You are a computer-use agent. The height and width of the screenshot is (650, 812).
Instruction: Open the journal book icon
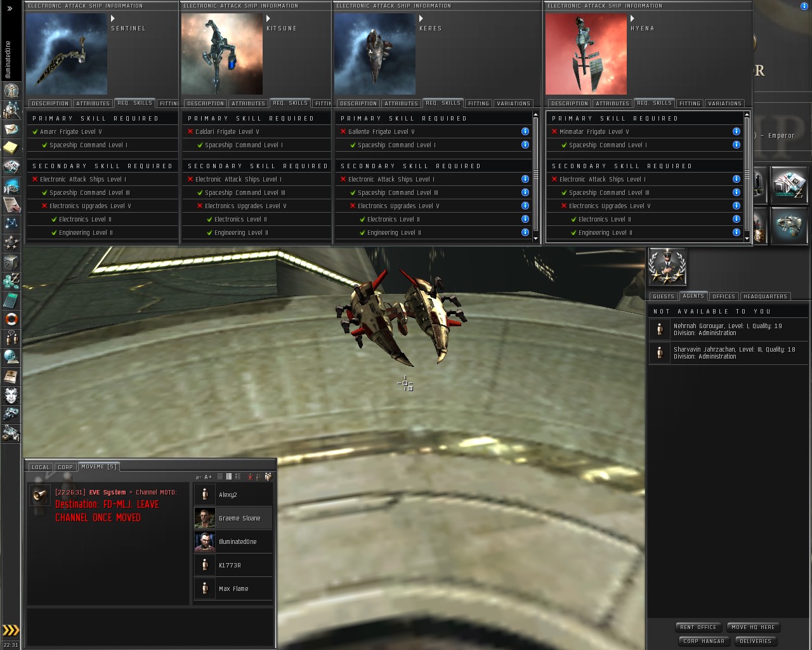(11, 376)
